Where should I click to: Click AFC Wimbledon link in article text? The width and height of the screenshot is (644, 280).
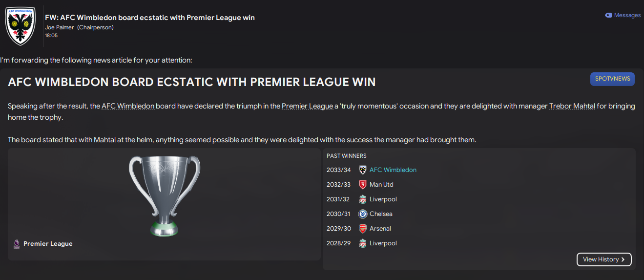click(x=128, y=106)
